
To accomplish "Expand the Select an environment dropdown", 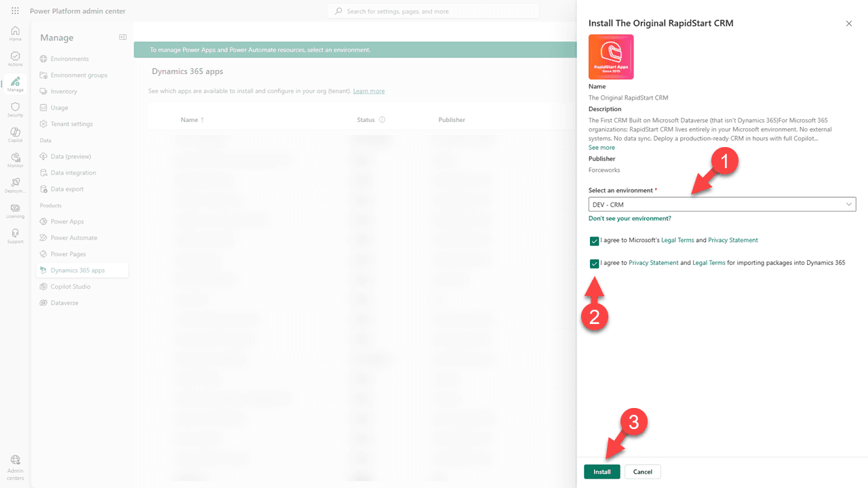I will [x=722, y=204].
